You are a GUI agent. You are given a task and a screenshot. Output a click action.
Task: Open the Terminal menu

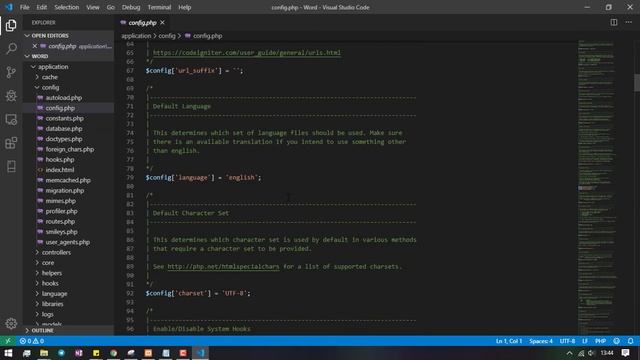pyautogui.click(x=159, y=7)
